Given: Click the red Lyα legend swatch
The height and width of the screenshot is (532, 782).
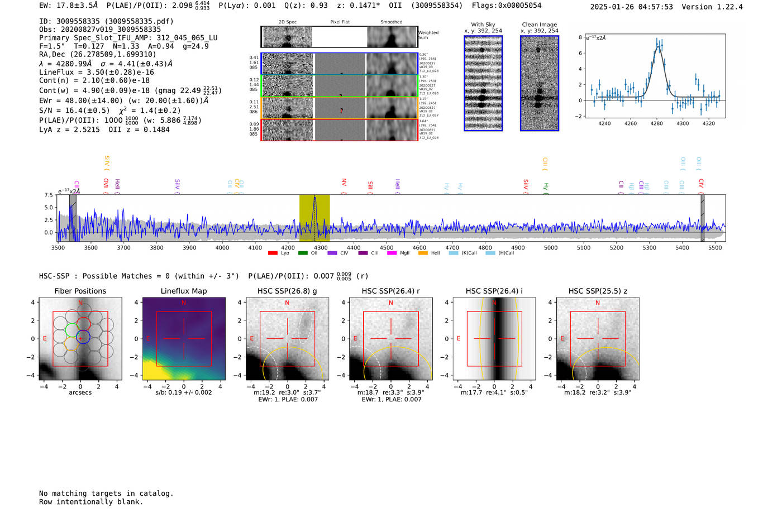Looking at the screenshot, I should point(273,253).
